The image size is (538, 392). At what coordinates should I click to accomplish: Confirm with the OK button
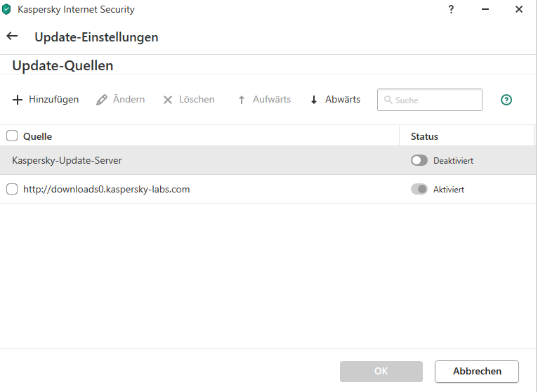tap(381, 372)
